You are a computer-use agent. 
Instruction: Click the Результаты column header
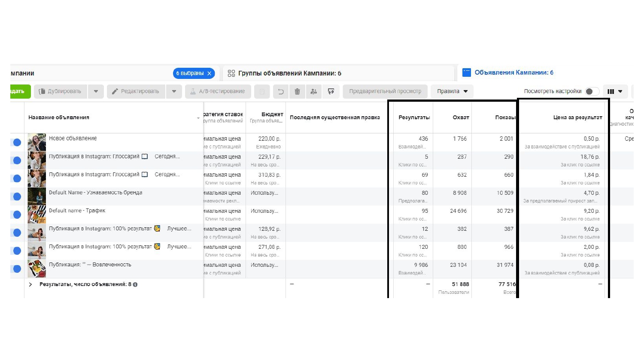pos(413,118)
